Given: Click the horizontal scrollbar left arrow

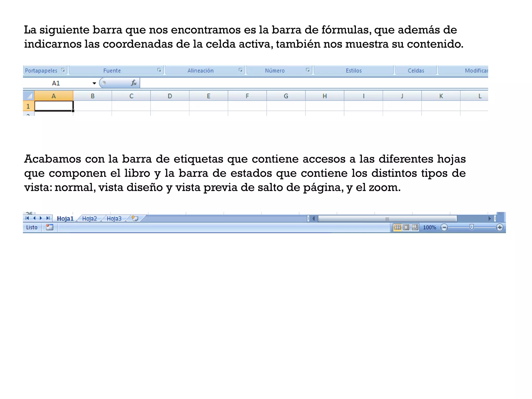Looking at the screenshot, I should click(x=314, y=218).
